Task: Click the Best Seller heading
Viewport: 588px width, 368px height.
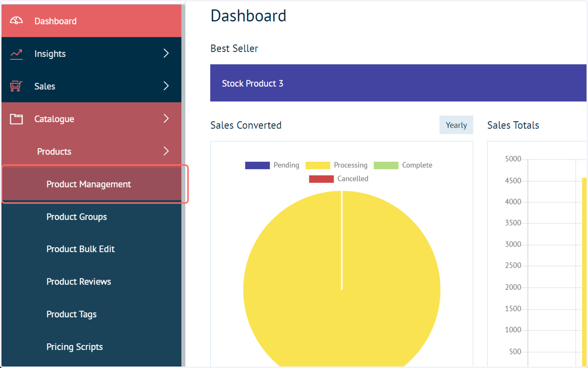Action: click(x=234, y=48)
